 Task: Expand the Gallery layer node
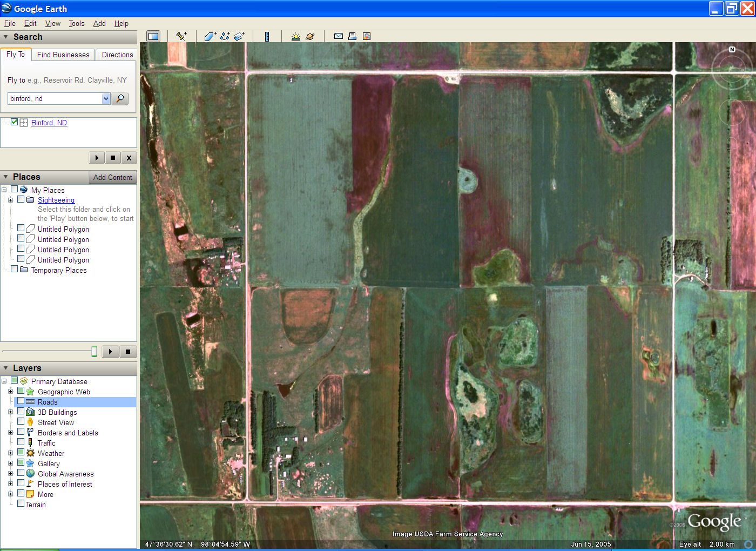tap(10, 463)
